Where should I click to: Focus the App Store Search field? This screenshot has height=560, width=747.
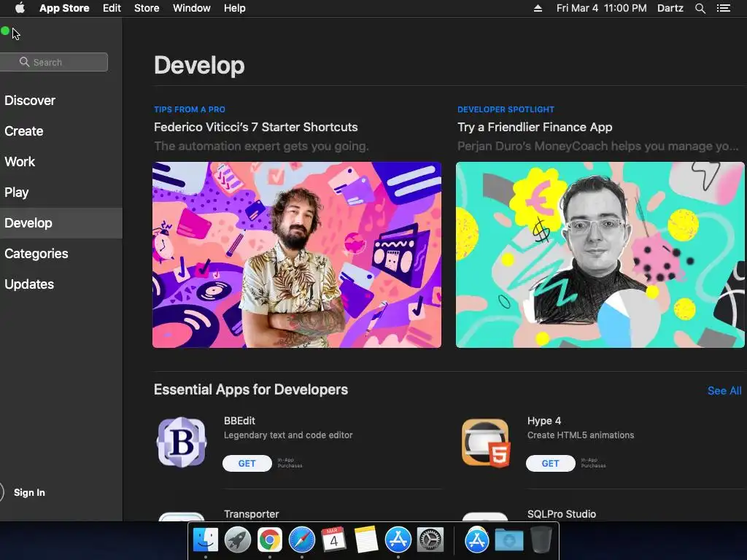tap(53, 62)
